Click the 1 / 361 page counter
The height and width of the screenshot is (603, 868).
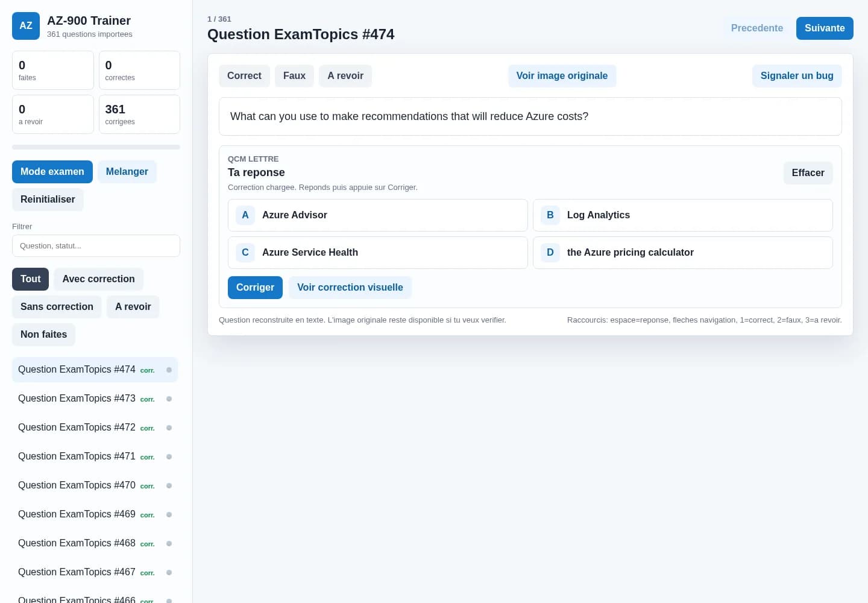[219, 19]
